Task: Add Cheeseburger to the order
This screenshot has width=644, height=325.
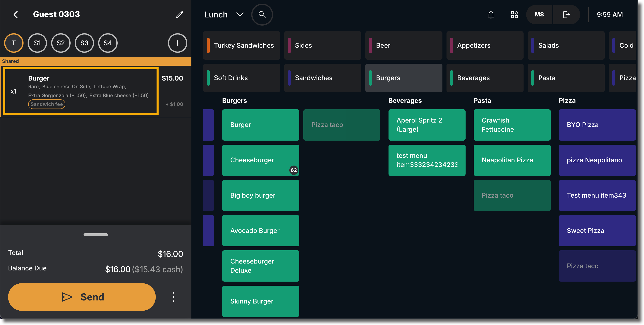Action: (261, 160)
